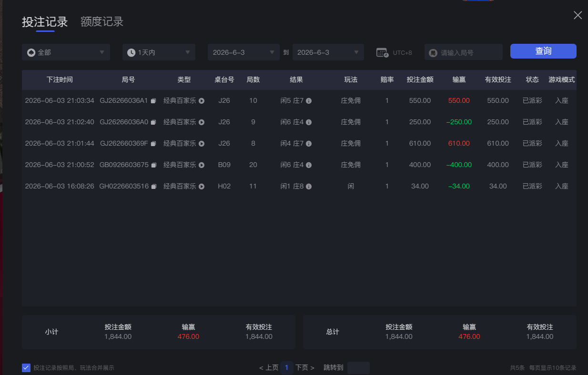Click bet time 2026-06-03 16:08:26
588x375 pixels.
60,187
